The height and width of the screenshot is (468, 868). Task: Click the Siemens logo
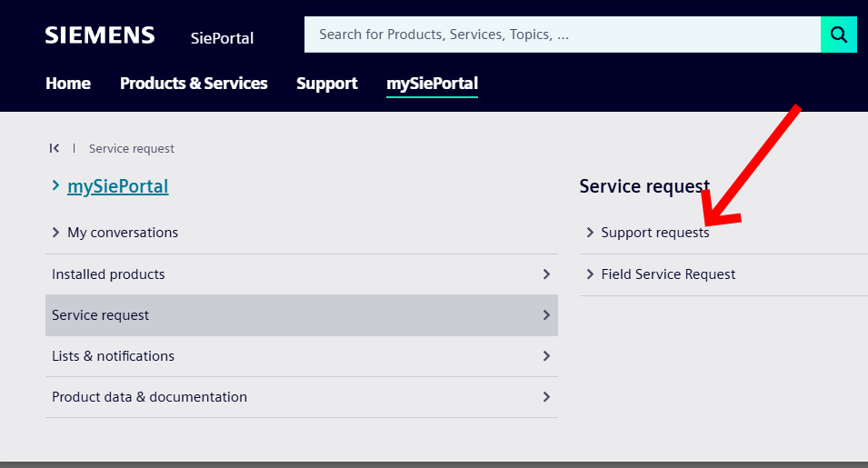tap(100, 35)
